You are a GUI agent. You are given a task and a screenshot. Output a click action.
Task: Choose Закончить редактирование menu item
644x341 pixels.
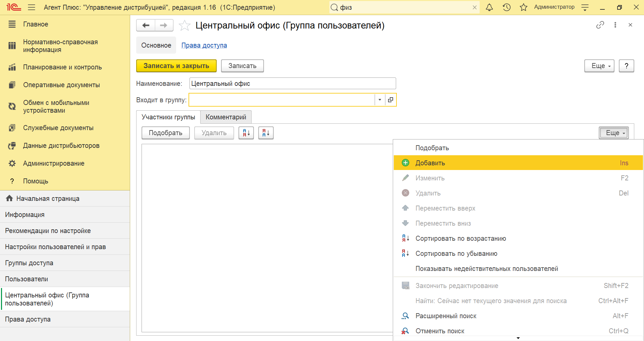tap(518, 286)
